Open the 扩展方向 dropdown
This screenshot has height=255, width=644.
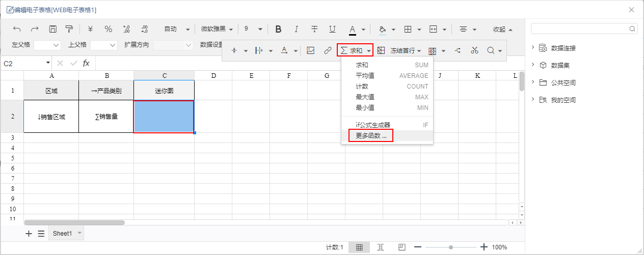tap(173, 45)
